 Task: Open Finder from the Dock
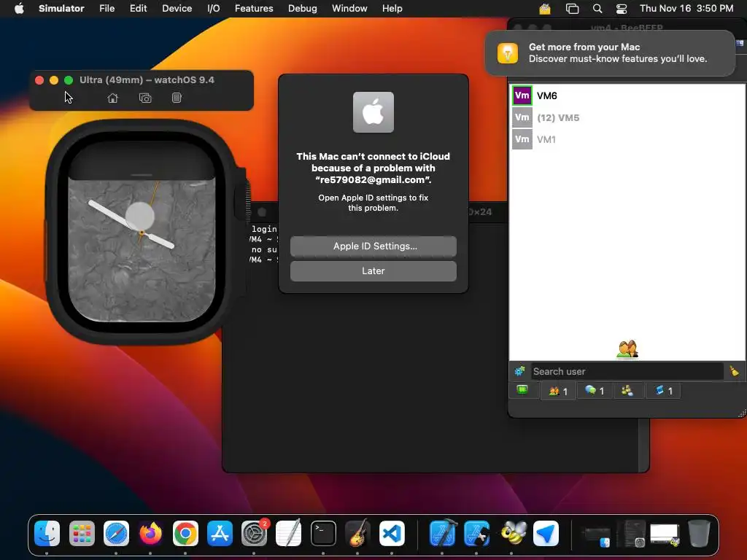point(47,533)
